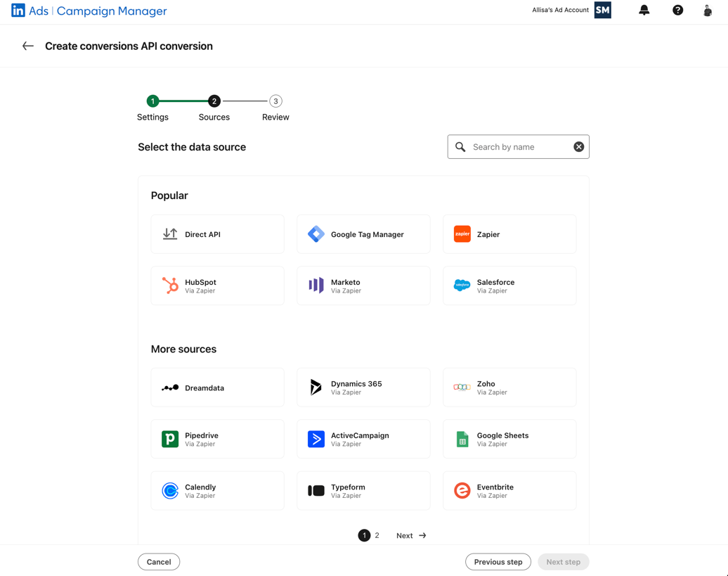Click the Zoho colored squares logo
The image size is (728, 576).
pyautogui.click(x=462, y=388)
